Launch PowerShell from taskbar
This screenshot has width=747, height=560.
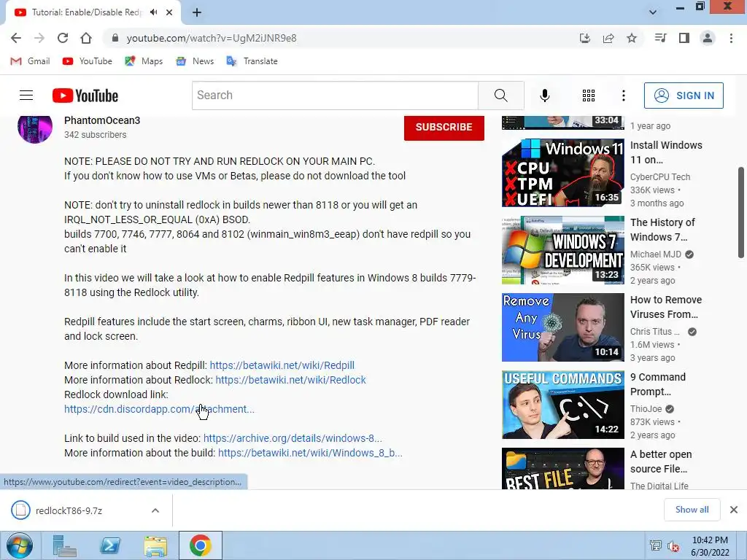coord(110,545)
